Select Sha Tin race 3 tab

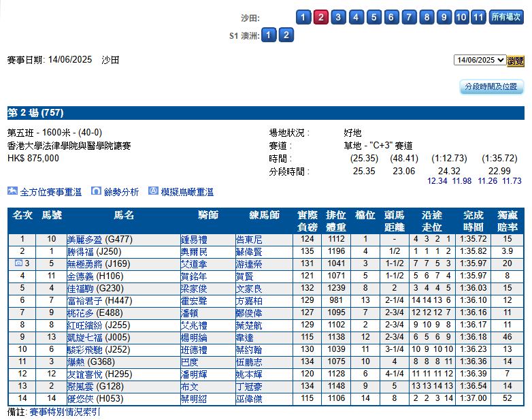(x=338, y=17)
